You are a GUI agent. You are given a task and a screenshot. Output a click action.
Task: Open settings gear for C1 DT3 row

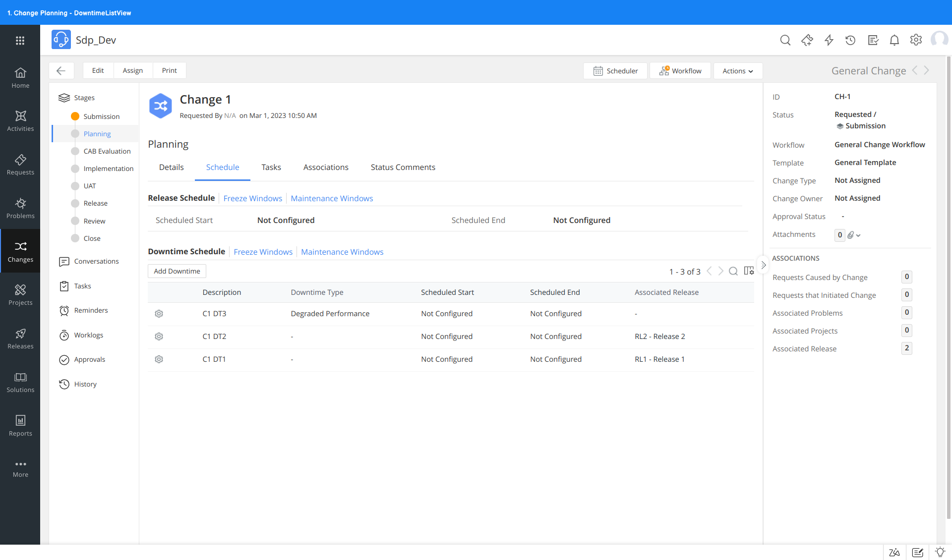click(159, 314)
